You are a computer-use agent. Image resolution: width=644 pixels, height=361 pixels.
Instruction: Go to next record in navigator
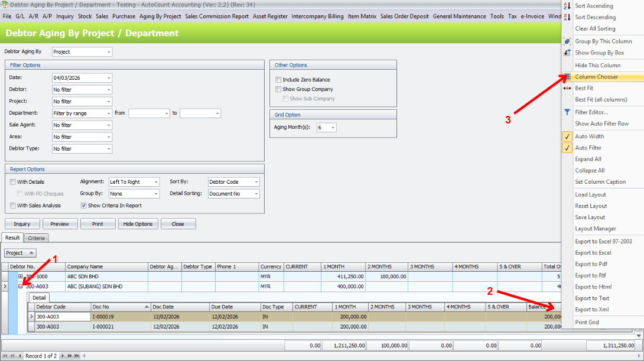pyautogui.click(x=63, y=356)
